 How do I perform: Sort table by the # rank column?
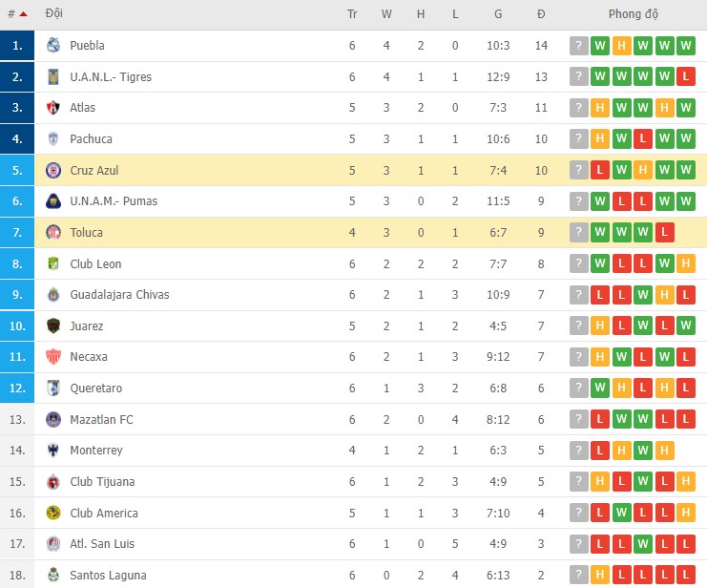coord(16,14)
